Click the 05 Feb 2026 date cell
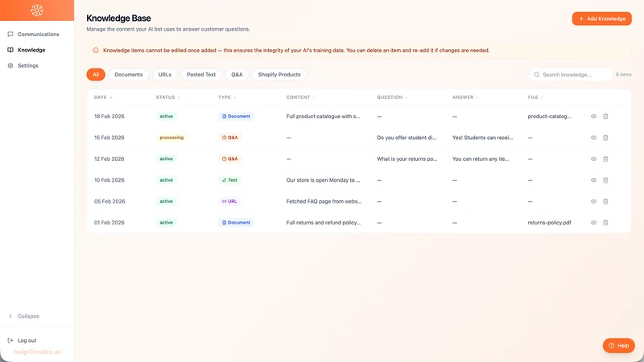 (109, 202)
